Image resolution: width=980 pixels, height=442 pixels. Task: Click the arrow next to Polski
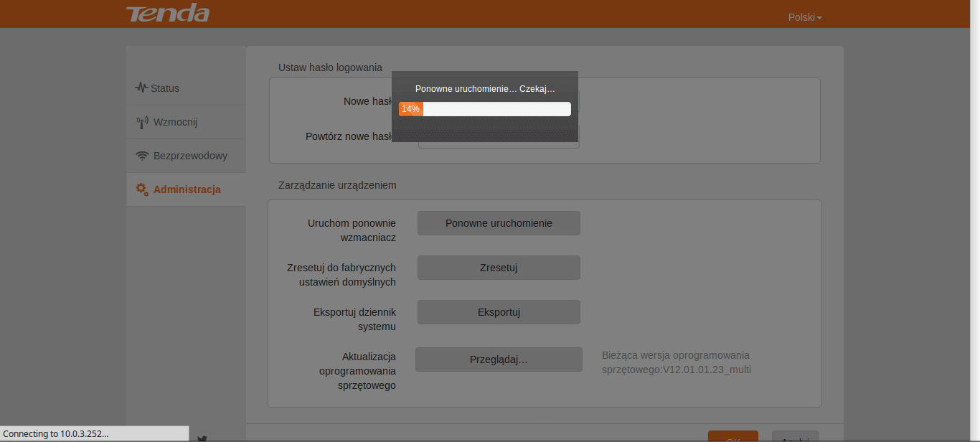coord(819,18)
